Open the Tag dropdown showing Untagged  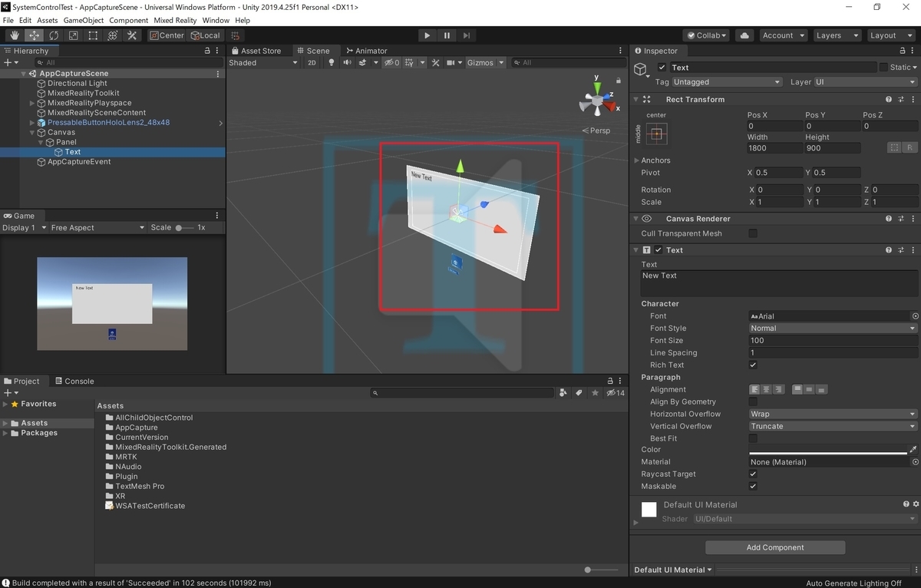tap(726, 82)
